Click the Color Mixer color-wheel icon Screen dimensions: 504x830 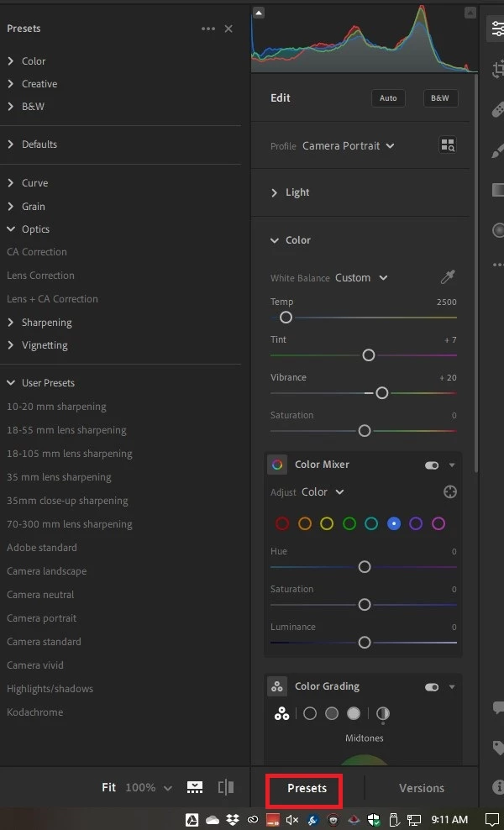point(277,465)
